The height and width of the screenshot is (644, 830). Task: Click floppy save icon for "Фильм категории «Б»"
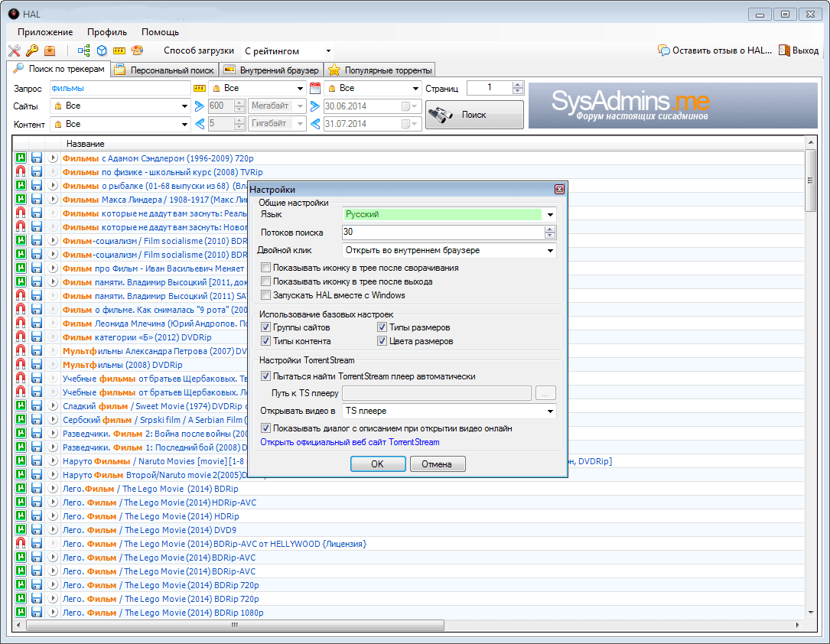click(37, 337)
